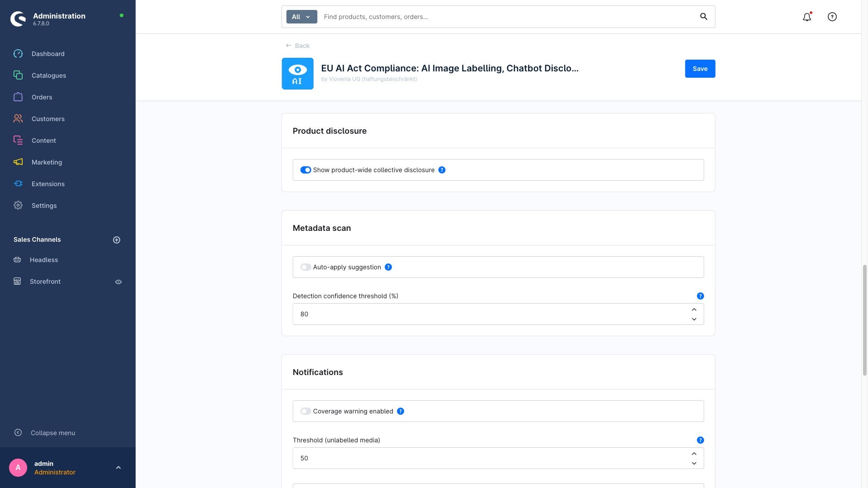Enable Coverage warning toggle

click(306, 411)
